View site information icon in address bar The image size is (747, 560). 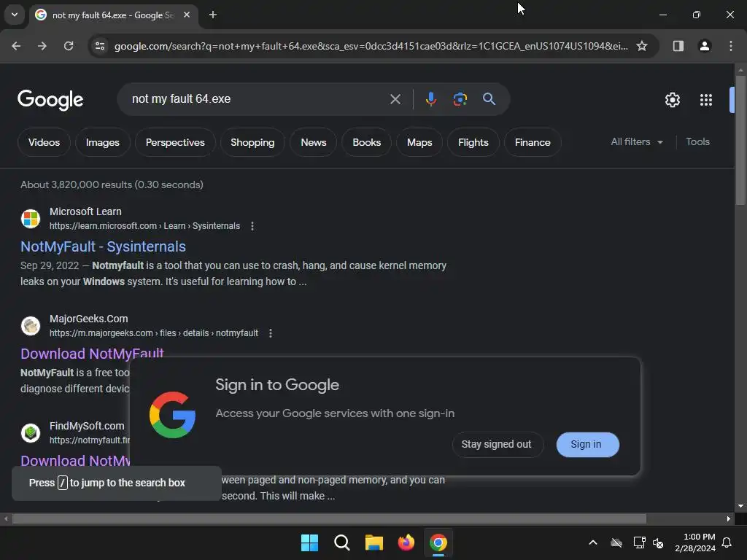[x=100, y=46]
